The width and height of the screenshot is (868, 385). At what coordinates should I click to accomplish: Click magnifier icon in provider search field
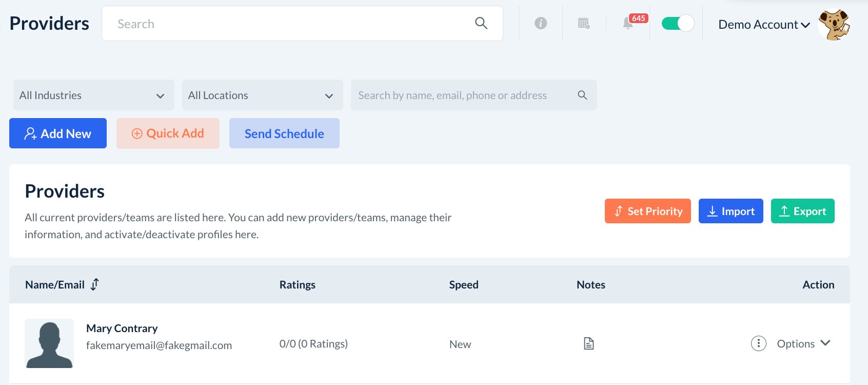pyautogui.click(x=582, y=95)
